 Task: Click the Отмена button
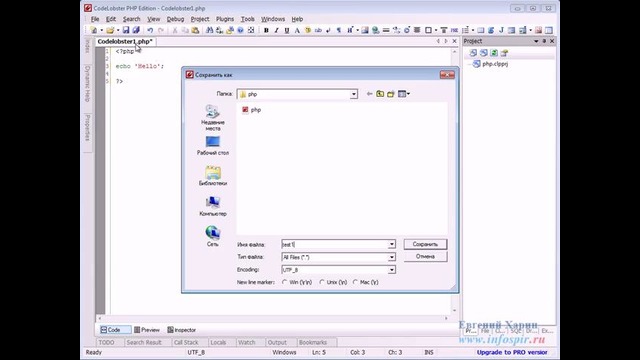point(425,257)
